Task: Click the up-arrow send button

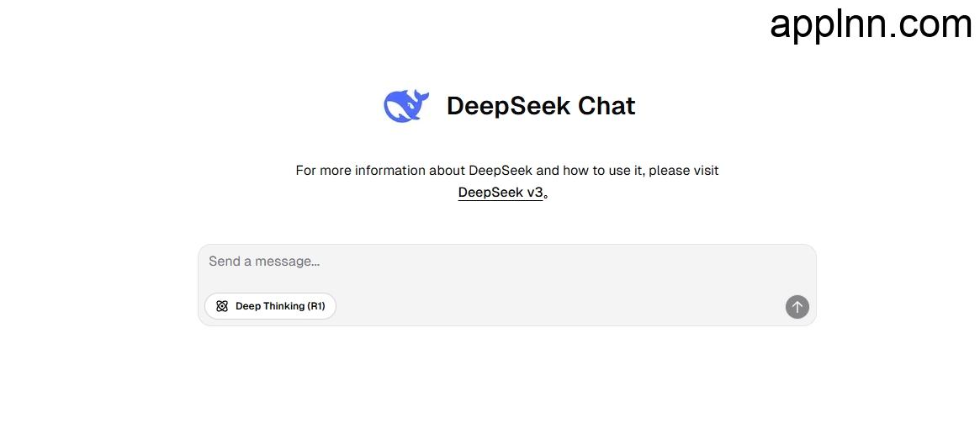Action: click(x=797, y=307)
